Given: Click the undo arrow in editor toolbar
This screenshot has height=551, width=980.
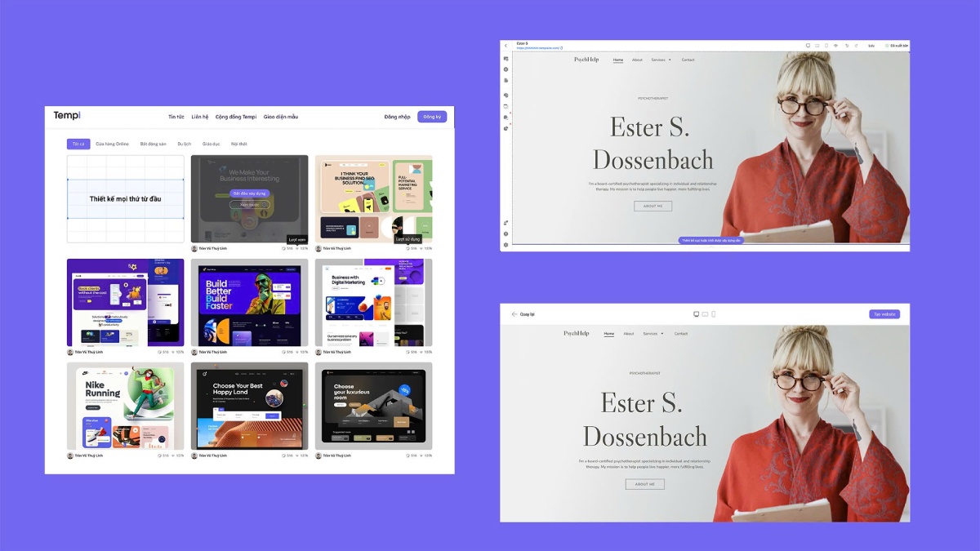Looking at the screenshot, I should pos(847,46).
